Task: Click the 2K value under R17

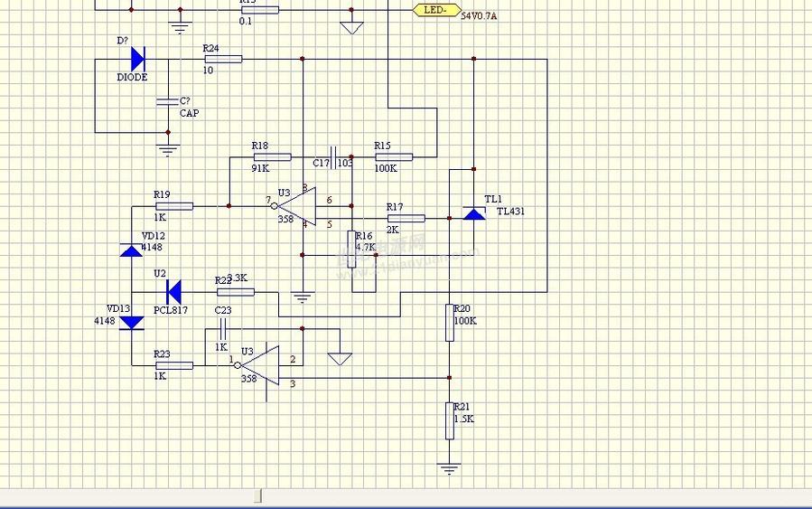Action: 393,229
